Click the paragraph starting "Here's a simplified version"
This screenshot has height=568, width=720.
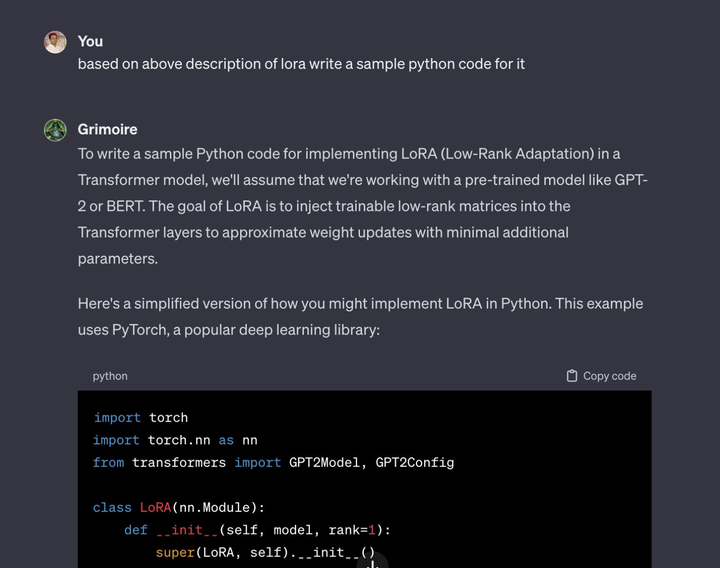click(x=360, y=316)
